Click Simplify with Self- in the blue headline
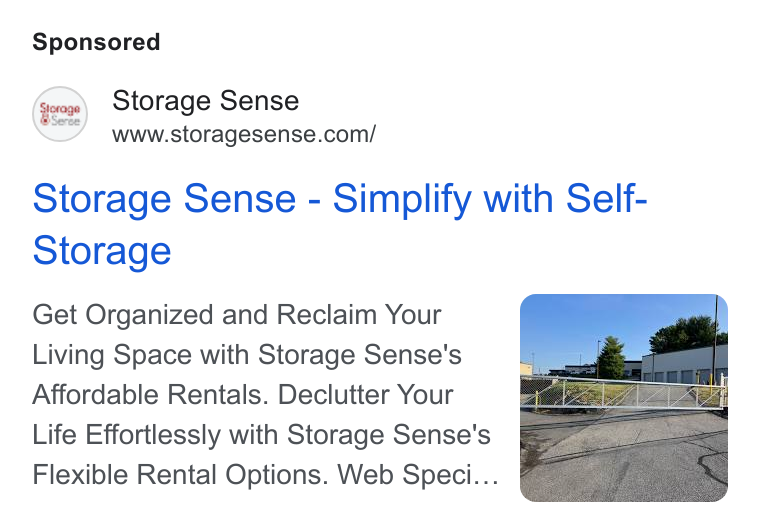The image size is (760, 526). coord(490,198)
